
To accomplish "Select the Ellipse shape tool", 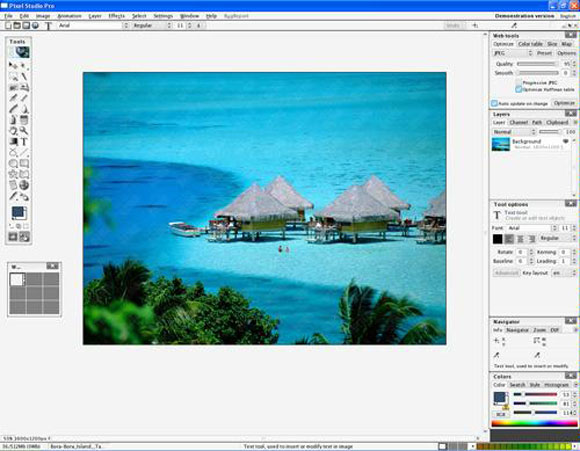I will click(x=13, y=164).
